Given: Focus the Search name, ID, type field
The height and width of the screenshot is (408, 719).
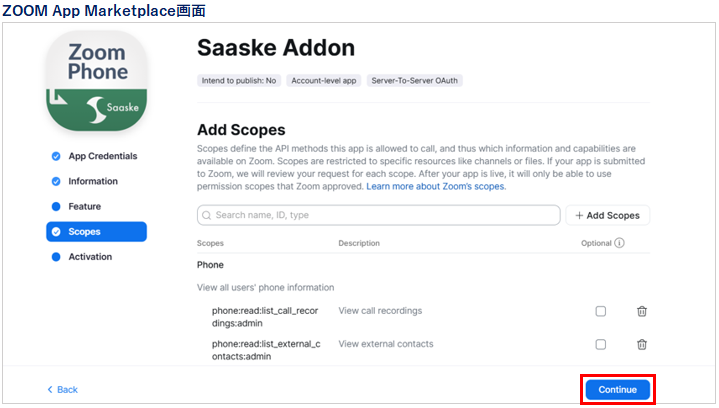Looking at the screenshot, I should 378,215.
